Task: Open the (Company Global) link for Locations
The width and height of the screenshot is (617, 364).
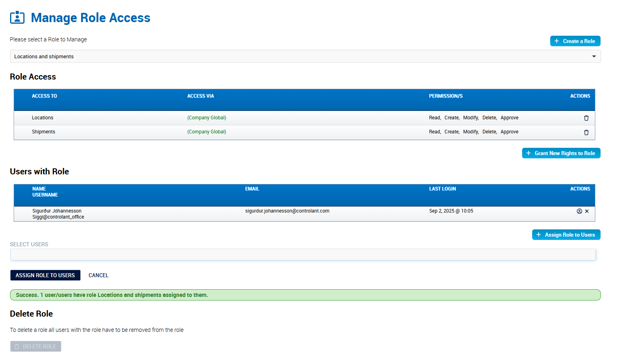Action: click(x=207, y=117)
